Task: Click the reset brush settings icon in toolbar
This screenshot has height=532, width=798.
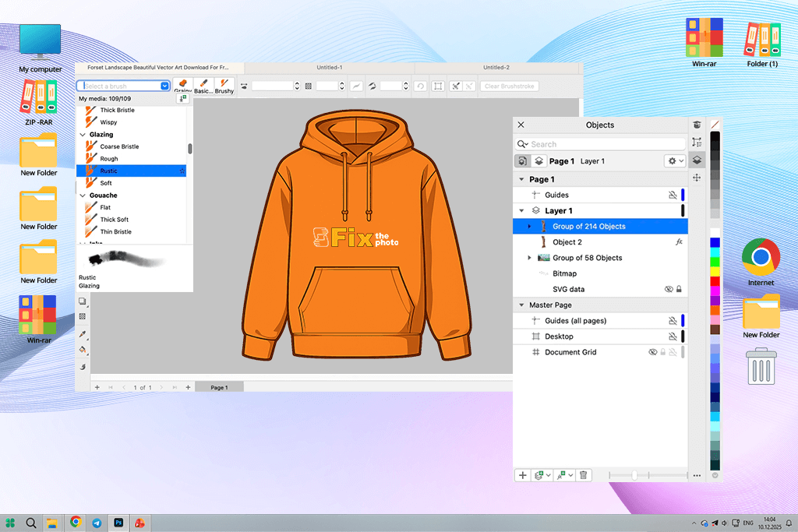Action: pos(420,86)
